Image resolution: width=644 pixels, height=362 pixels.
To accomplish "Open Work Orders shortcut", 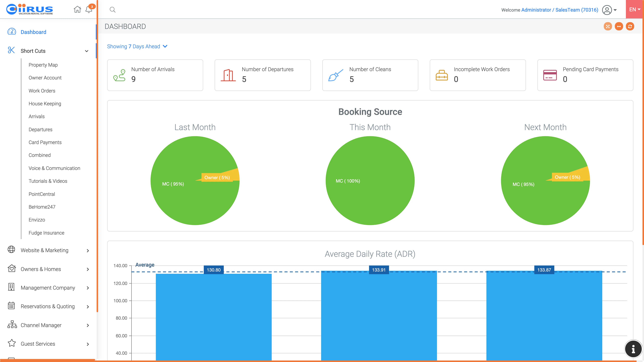I will pyautogui.click(x=42, y=91).
